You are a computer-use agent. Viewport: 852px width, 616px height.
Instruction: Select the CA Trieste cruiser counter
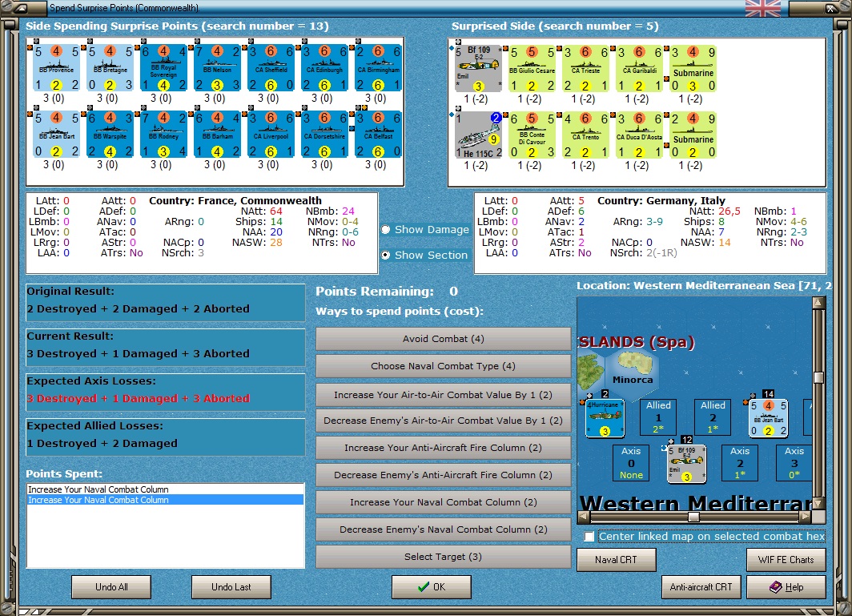pos(585,69)
